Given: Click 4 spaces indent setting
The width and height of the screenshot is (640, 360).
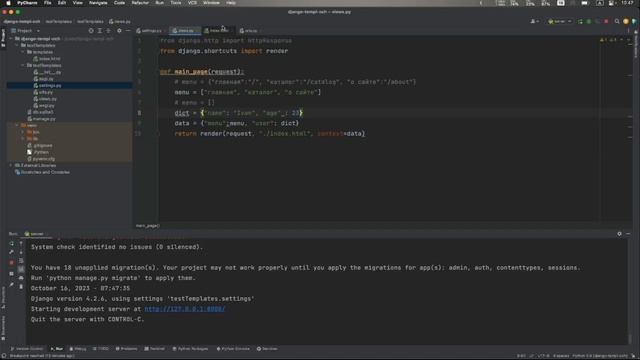Looking at the screenshot, I should [x=561, y=356].
